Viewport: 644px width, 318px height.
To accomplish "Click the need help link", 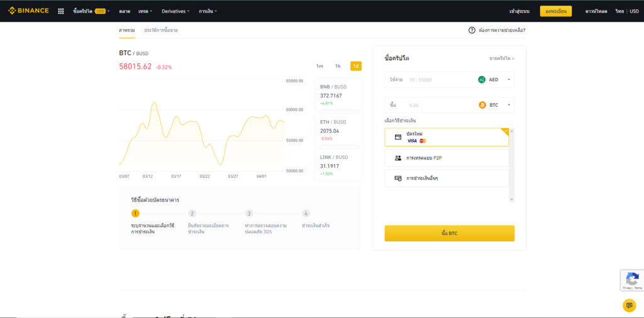I will tap(502, 30).
